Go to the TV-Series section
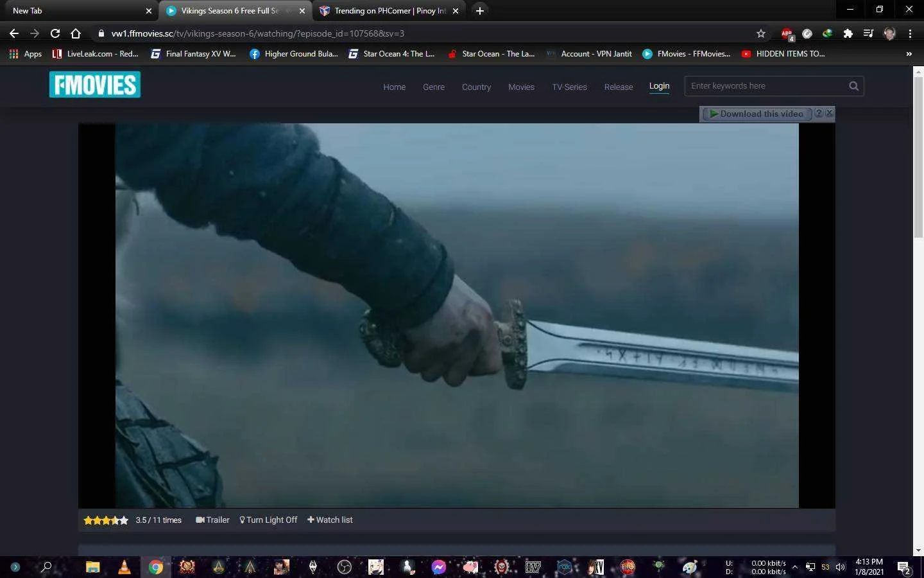The image size is (924, 578). pos(570,87)
